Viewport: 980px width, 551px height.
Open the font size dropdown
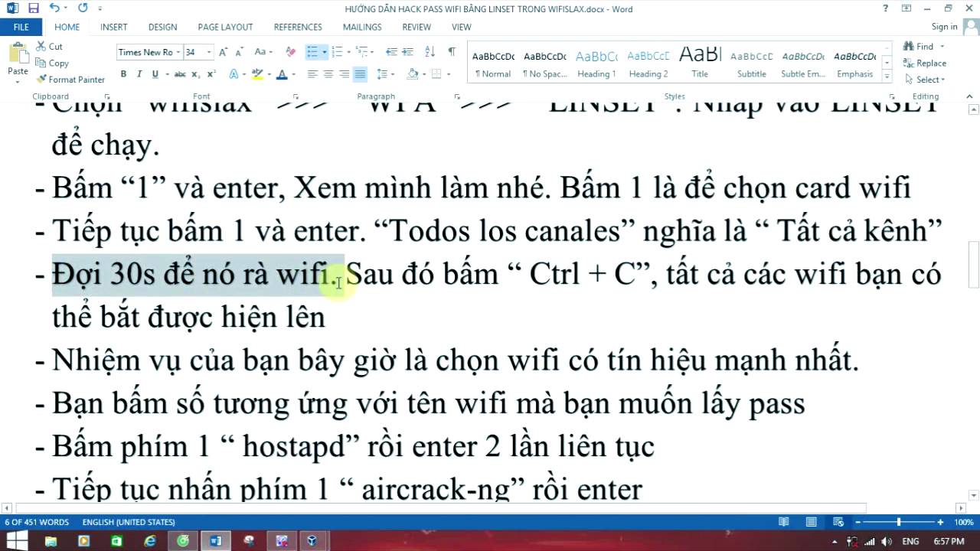(x=209, y=52)
